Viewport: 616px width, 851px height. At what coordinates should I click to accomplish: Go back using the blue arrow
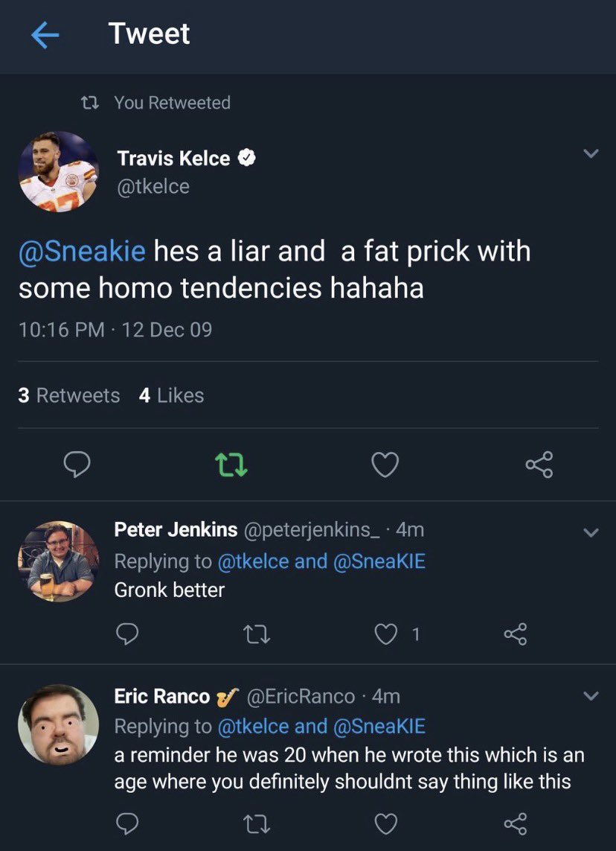tap(45, 36)
